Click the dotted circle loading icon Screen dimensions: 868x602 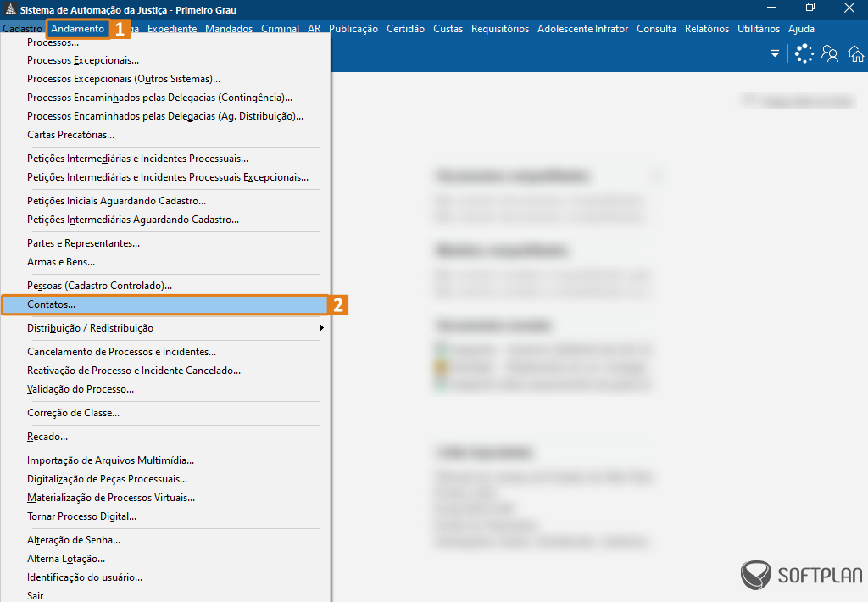(804, 54)
